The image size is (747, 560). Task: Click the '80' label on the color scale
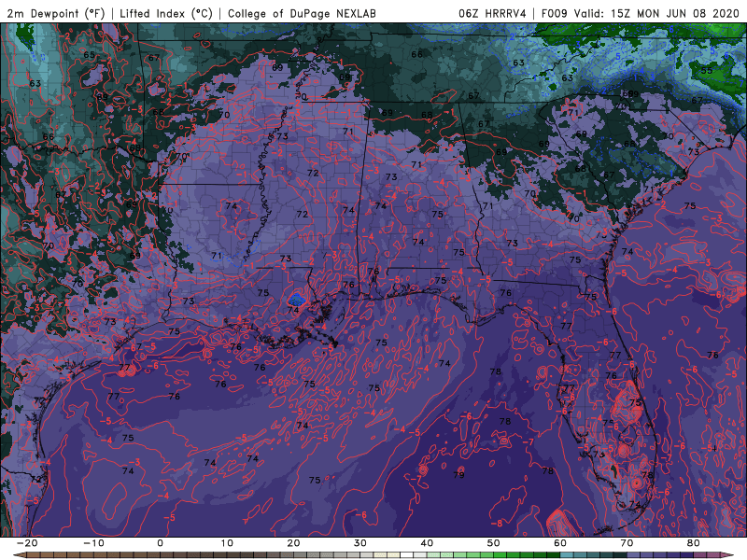pyautogui.click(x=694, y=543)
